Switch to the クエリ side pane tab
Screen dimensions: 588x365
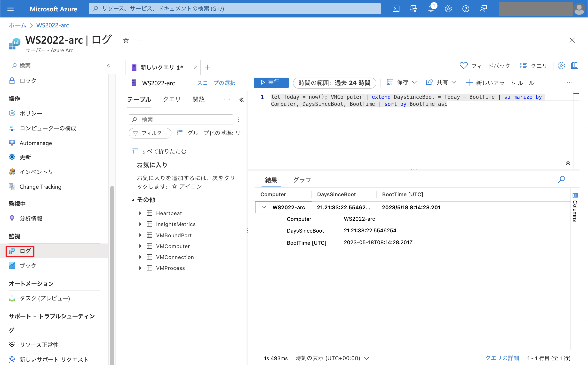click(172, 99)
